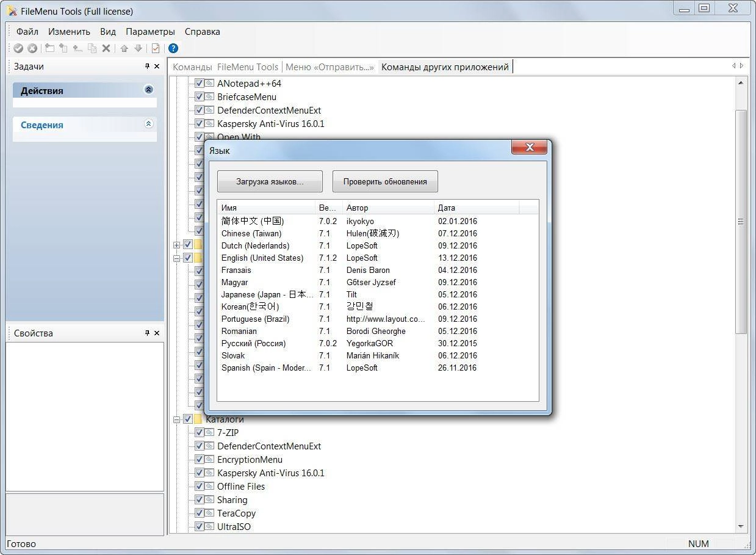The image size is (756, 555).
Task: Click the Каталоги folder icon
Action: point(198,419)
